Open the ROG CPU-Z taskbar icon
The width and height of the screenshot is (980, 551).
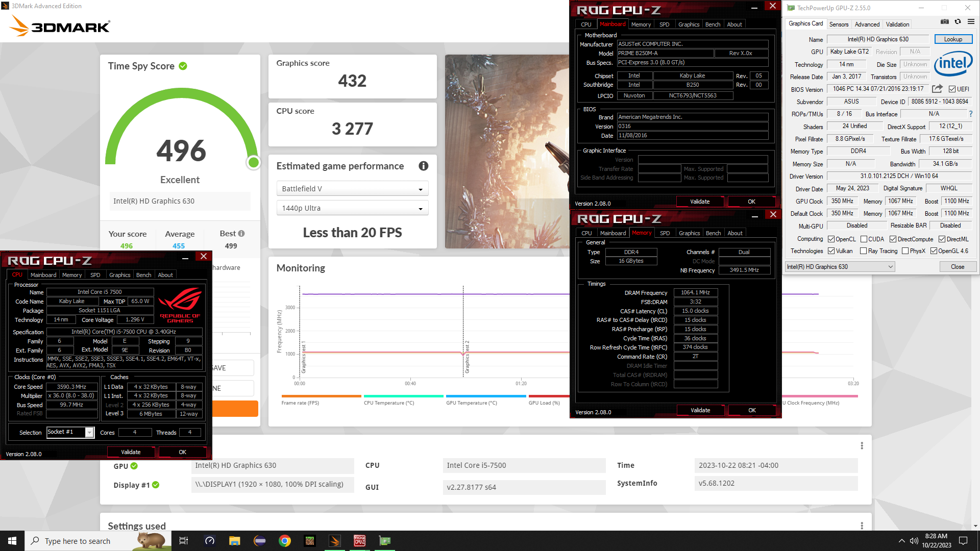tap(360, 541)
